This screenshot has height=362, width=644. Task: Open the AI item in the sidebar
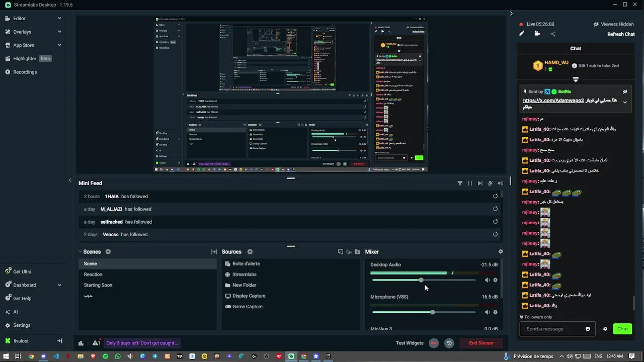coord(15,312)
